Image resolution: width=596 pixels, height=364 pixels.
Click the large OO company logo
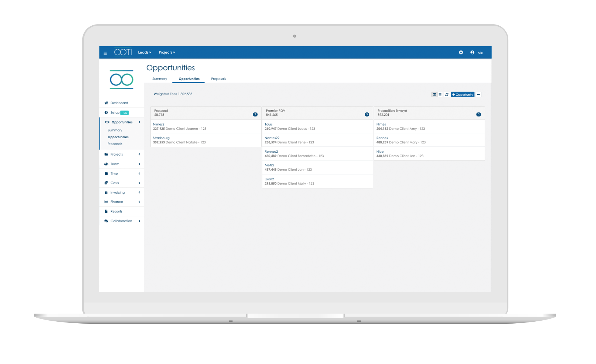pos(122,80)
